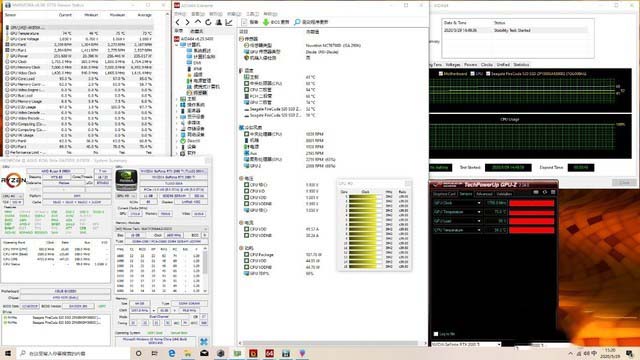
Task: Open GPU Load dropdown in GPU-Z
Action: pyautogui.click(x=479, y=221)
